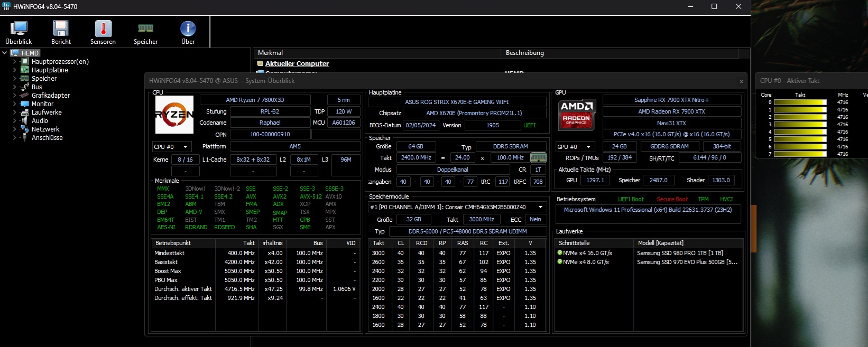Click the Core 7 clock bar

tap(800, 154)
